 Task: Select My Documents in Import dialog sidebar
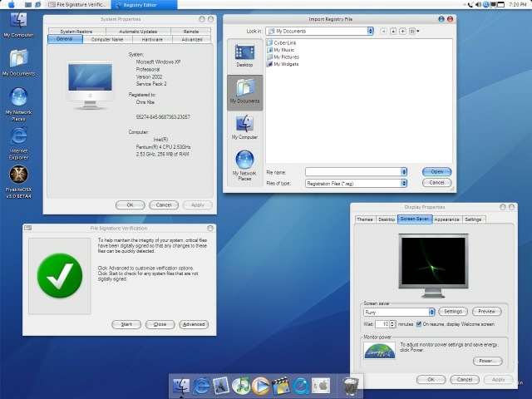pos(244,91)
